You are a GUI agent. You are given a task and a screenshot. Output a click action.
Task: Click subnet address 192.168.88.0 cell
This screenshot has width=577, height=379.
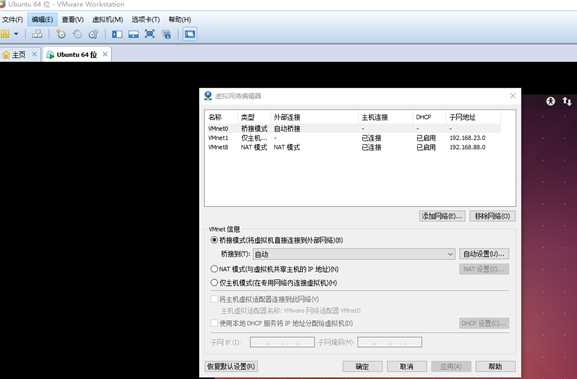[467, 147]
